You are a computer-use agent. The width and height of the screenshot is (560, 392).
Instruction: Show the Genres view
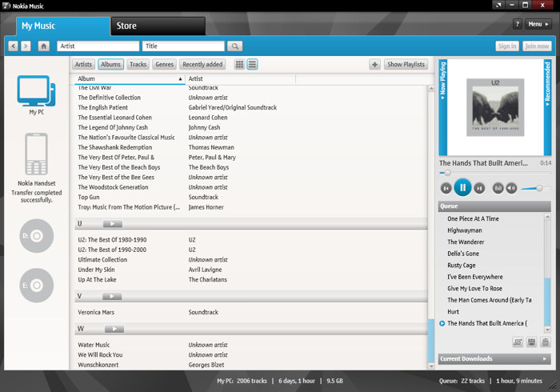click(x=164, y=64)
